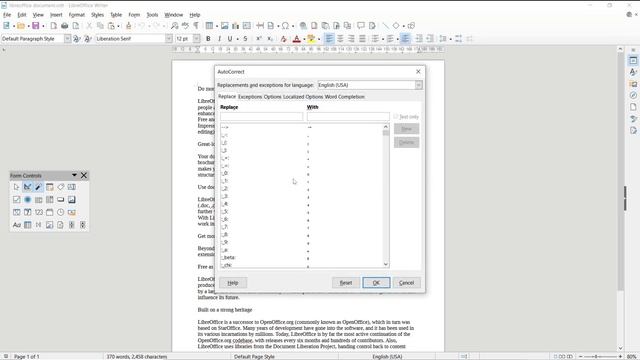Open the Tools menu
This screenshot has width=640, height=360.
point(152,15)
